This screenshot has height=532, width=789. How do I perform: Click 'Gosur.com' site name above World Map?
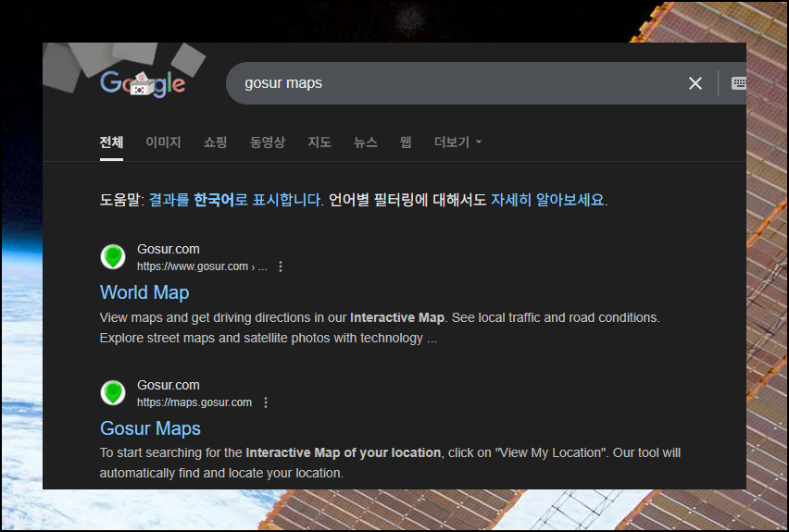[x=168, y=250]
